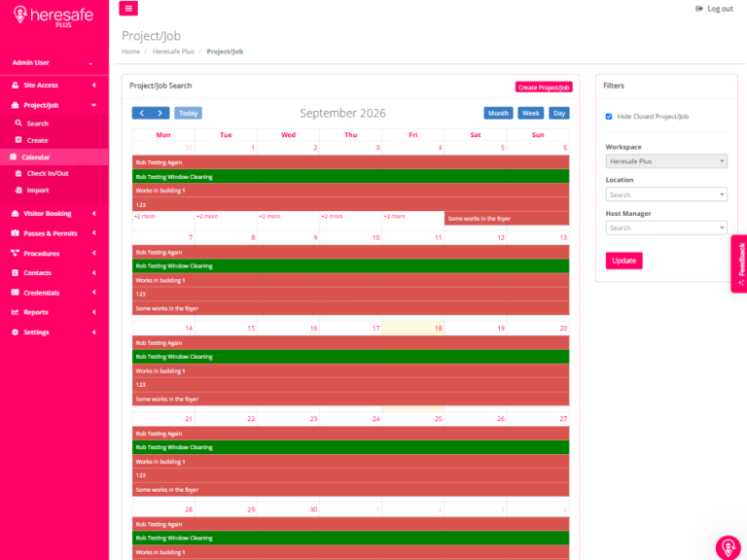Expand Contacts submenu chevron
This screenshot has width=747, height=560.
click(94, 273)
